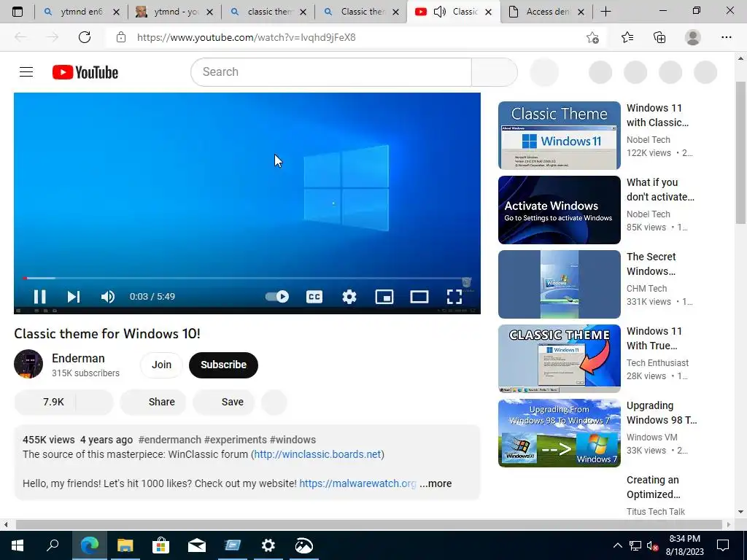Join Enderman channel membership

click(161, 365)
